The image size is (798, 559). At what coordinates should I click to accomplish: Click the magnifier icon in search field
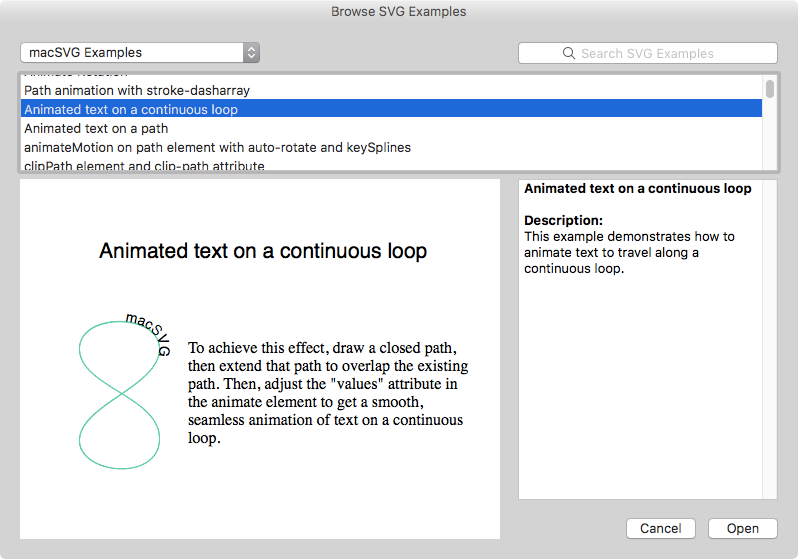pos(569,53)
